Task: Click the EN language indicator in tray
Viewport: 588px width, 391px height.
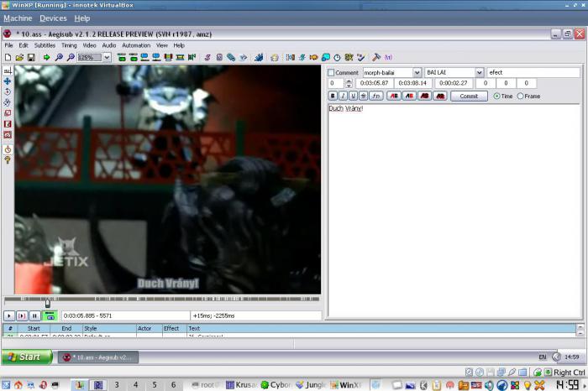Action: tap(543, 357)
